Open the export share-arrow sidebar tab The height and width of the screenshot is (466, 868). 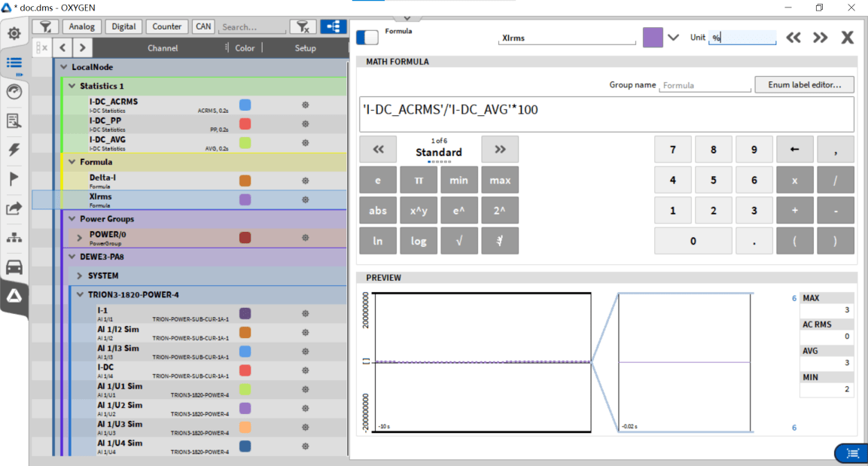coord(14,209)
